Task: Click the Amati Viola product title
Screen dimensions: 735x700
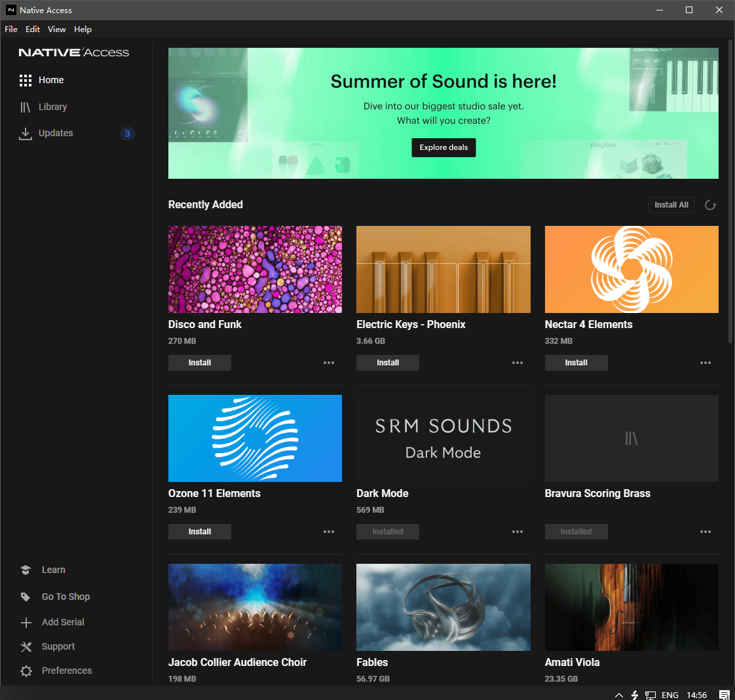Action: pos(572,663)
